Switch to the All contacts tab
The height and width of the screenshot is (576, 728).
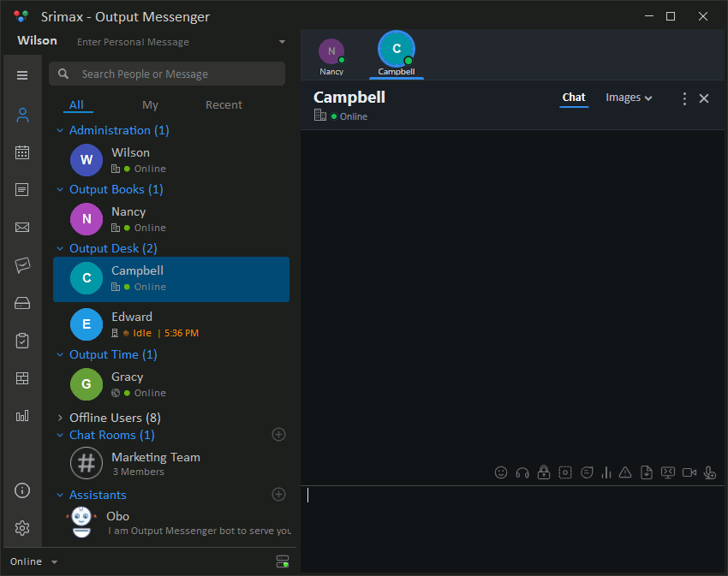[76, 105]
